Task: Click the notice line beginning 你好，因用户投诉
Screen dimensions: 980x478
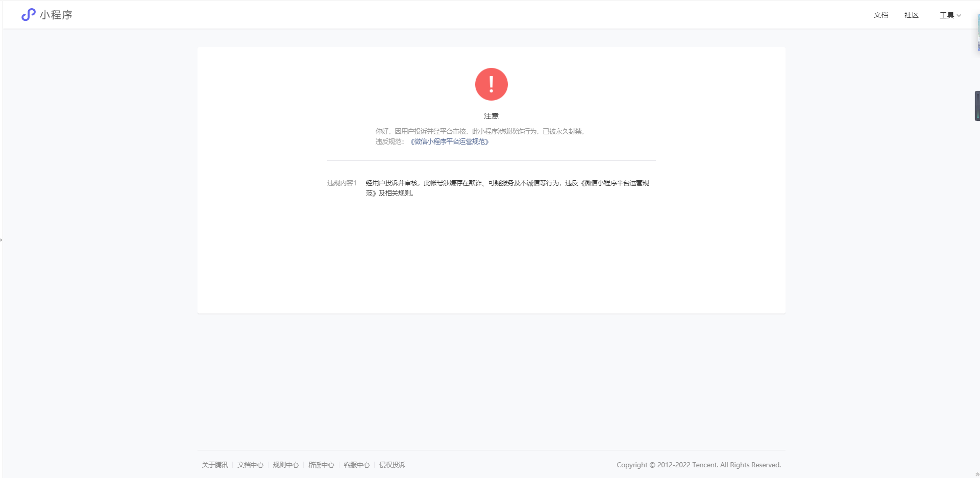Action: (x=480, y=132)
